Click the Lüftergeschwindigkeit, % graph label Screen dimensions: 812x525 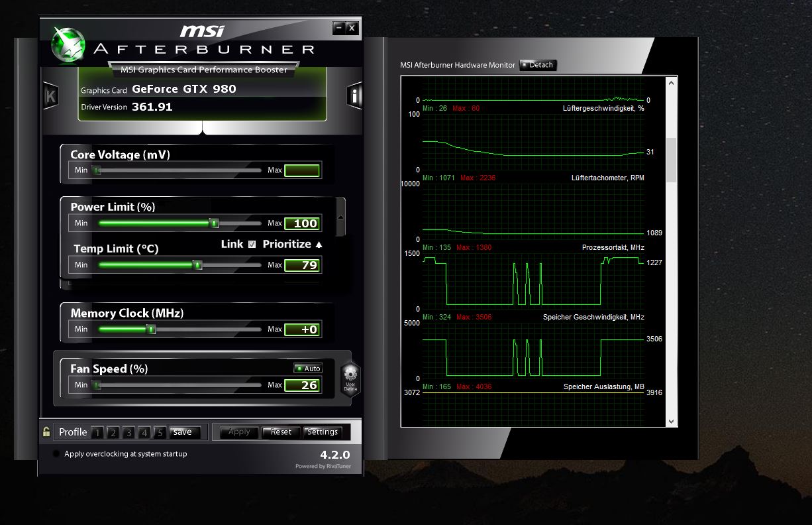coord(603,108)
